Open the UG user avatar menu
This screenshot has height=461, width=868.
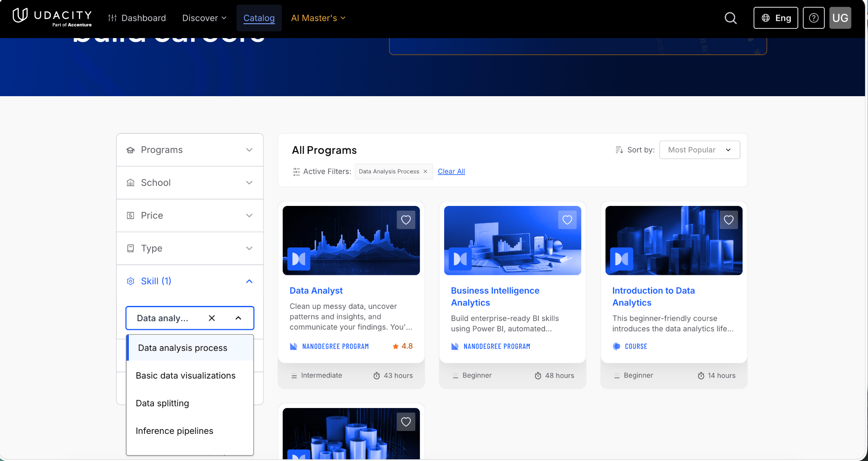point(840,18)
